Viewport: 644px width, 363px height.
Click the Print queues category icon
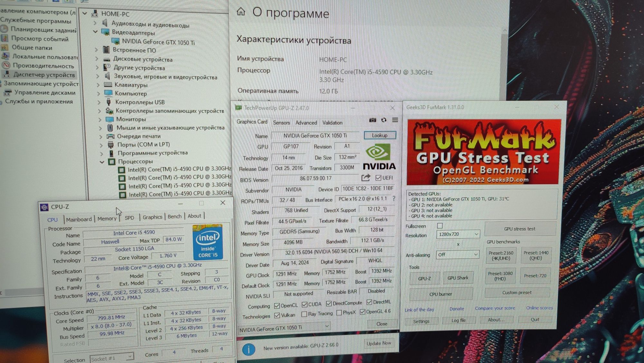pos(110,136)
